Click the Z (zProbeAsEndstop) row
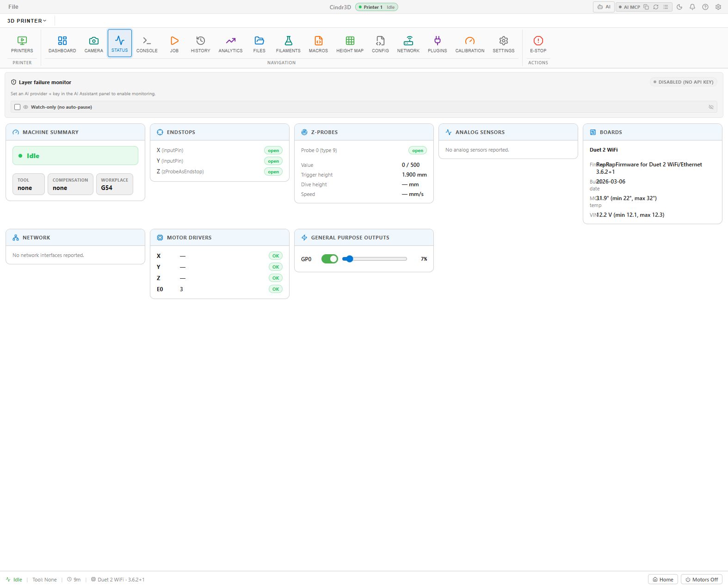Screen dimensions: 728x587 pyautogui.click(x=220, y=171)
